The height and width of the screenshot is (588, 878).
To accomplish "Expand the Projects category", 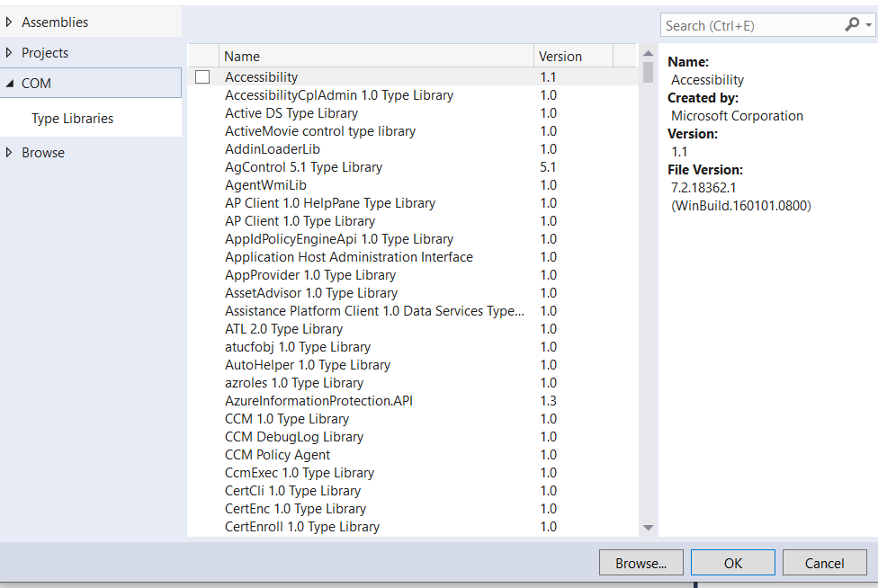I will (x=9, y=52).
